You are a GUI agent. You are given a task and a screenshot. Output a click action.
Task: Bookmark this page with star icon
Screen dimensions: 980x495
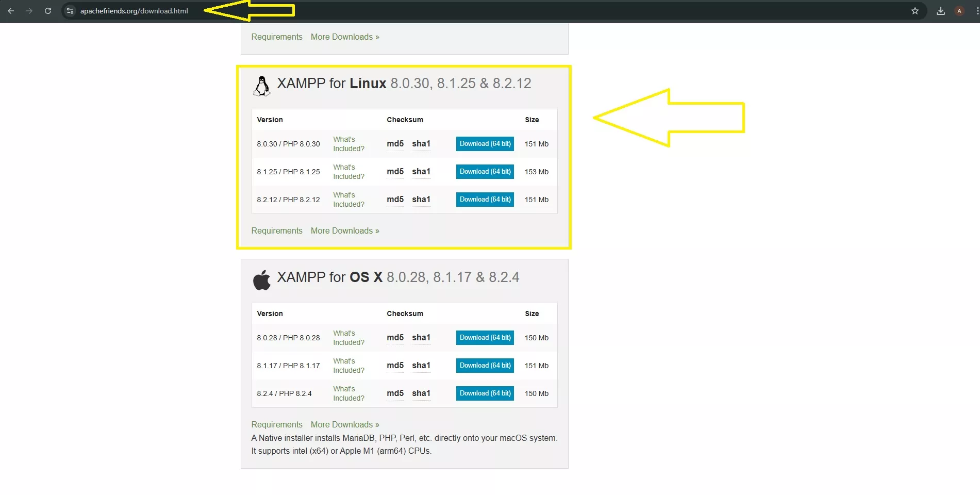915,11
